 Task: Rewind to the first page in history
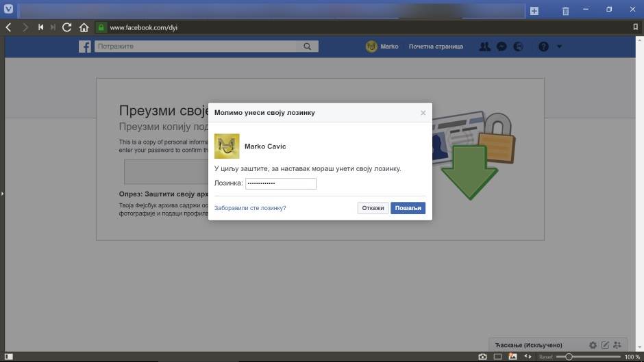pyautogui.click(x=41, y=27)
